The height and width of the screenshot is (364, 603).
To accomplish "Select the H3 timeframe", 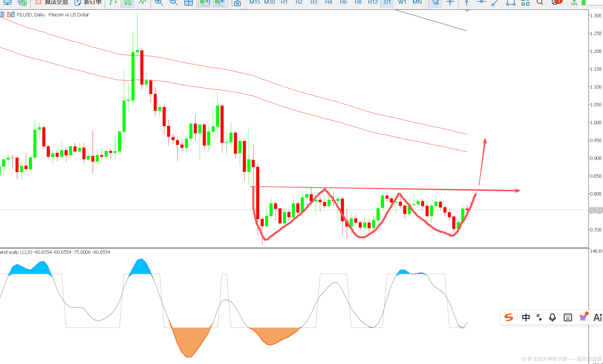I will tap(314, 2).
